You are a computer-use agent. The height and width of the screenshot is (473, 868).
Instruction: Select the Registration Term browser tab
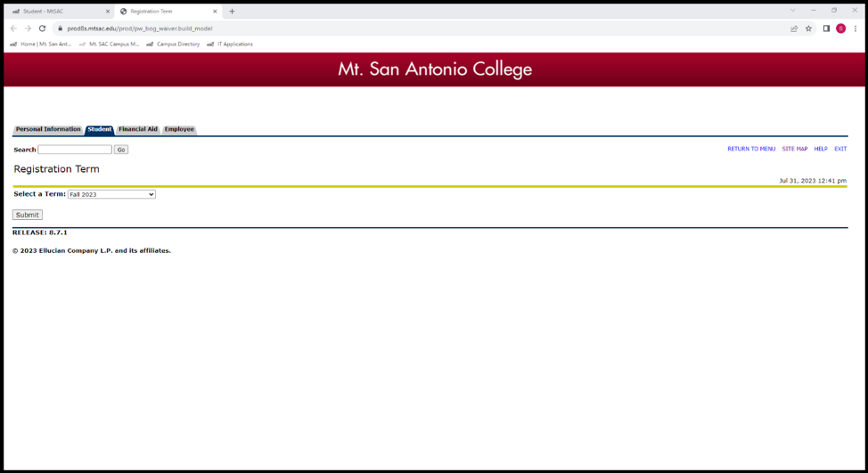[168, 11]
